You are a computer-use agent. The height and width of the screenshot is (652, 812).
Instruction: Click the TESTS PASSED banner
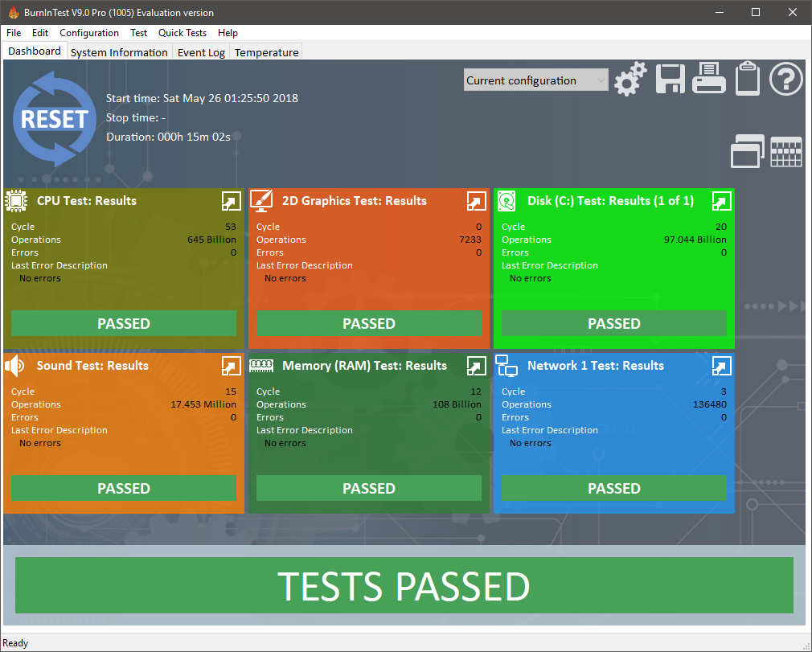pos(404,585)
